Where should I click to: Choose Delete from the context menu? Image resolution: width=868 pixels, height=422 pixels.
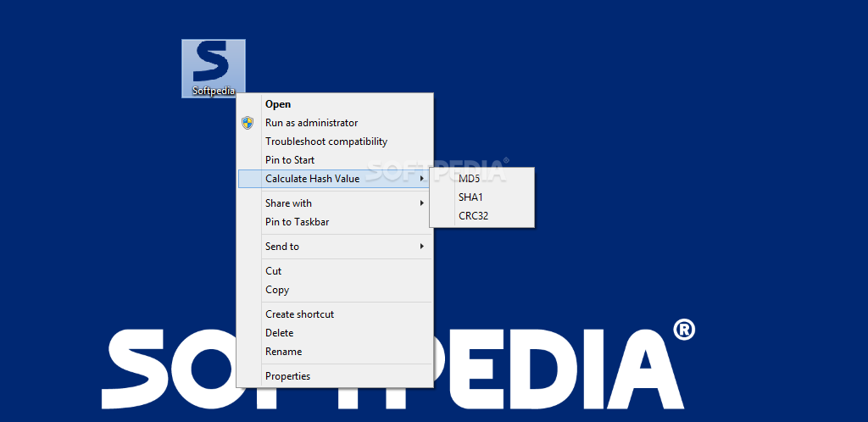tap(335, 333)
